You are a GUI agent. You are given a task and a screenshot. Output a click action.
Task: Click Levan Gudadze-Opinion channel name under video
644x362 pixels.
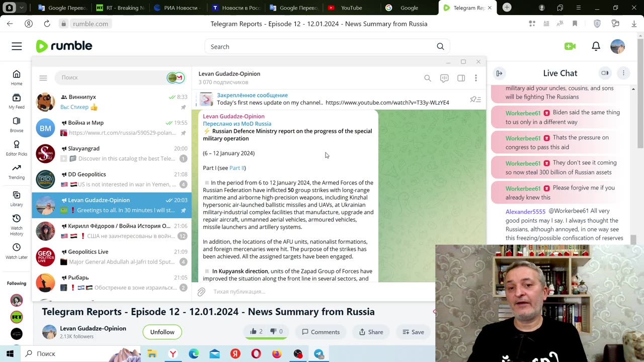pos(93,328)
